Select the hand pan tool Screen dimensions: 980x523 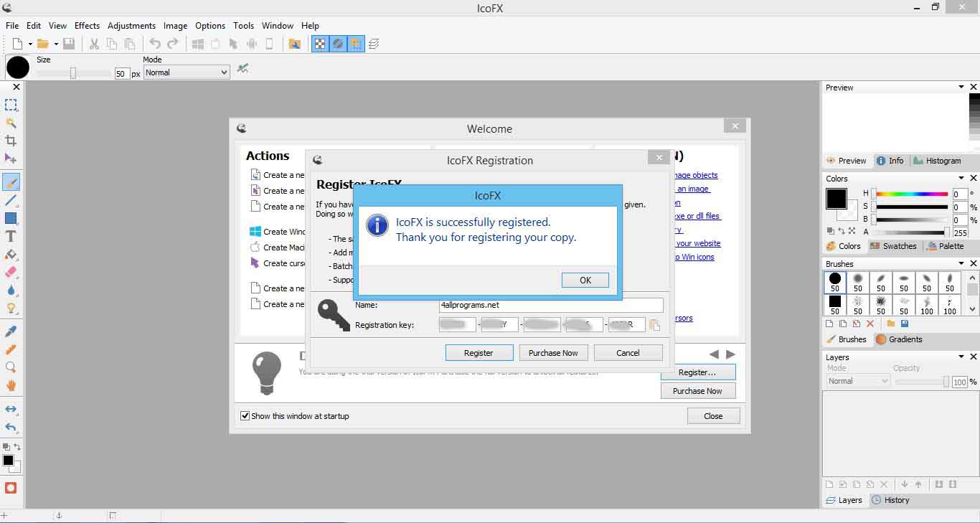click(11, 385)
